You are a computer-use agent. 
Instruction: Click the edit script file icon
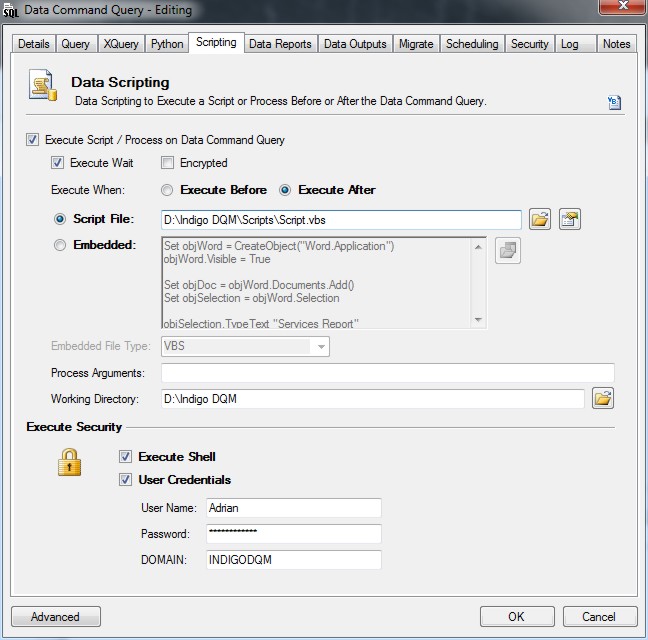click(570, 219)
